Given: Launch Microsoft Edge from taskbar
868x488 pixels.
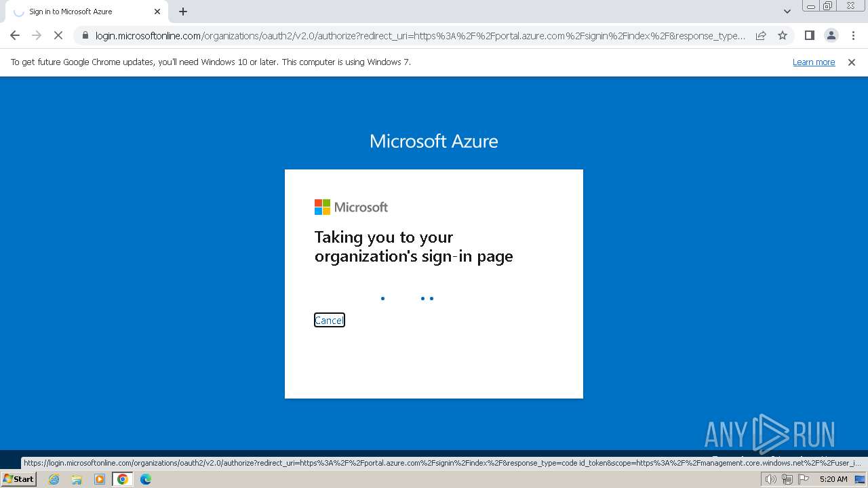Looking at the screenshot, I should (146, 479).
